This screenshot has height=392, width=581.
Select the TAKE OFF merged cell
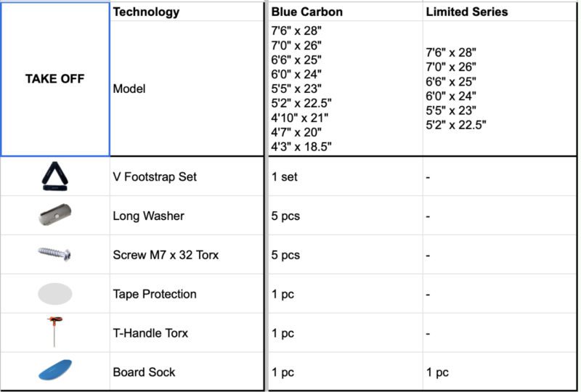pyautogui.click(x=54, y=79)
